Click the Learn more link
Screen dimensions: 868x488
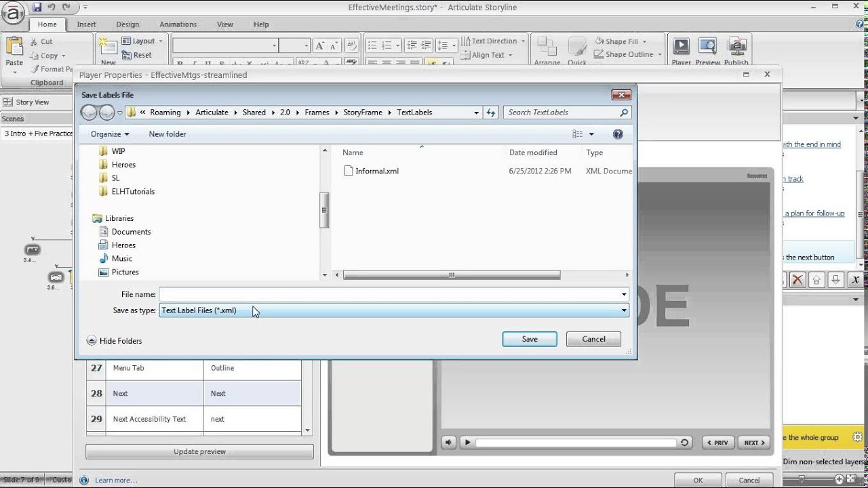click(x=116, y=481)
